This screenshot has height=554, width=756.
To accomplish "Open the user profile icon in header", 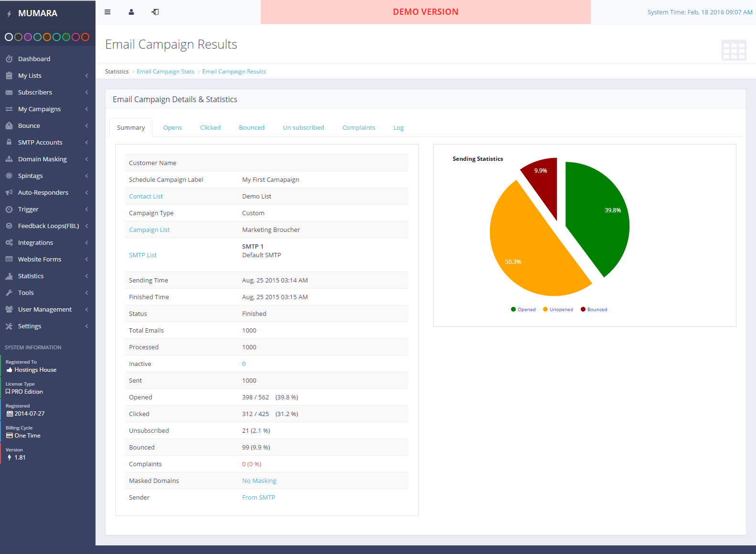I will (131, 12).
